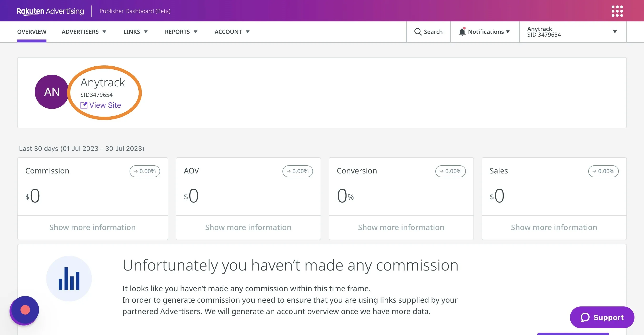Click the search magnifier icon
644x335 pixels.
pos(418,32)
